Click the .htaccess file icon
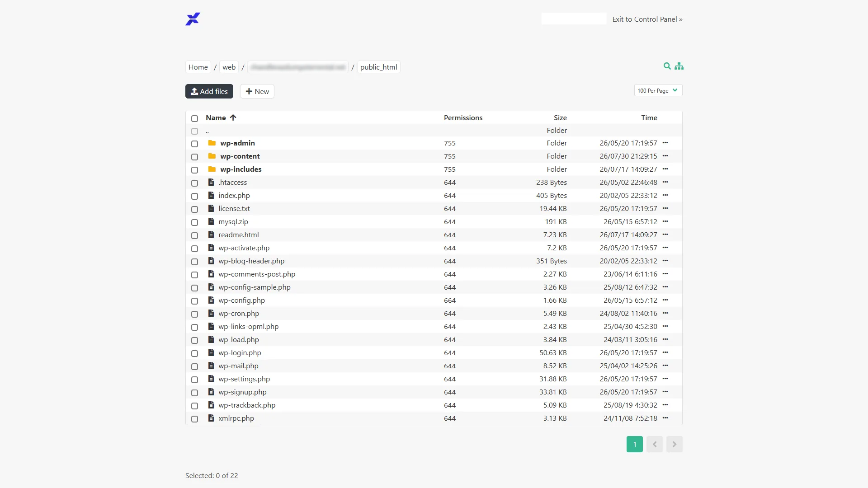 (x=211, y=182)
